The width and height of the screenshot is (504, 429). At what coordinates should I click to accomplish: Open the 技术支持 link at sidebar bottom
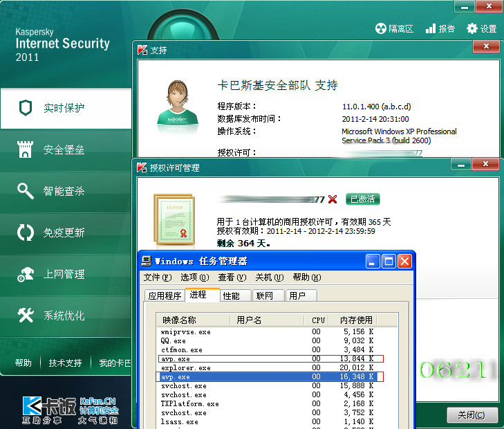click(x=65, y=363)
